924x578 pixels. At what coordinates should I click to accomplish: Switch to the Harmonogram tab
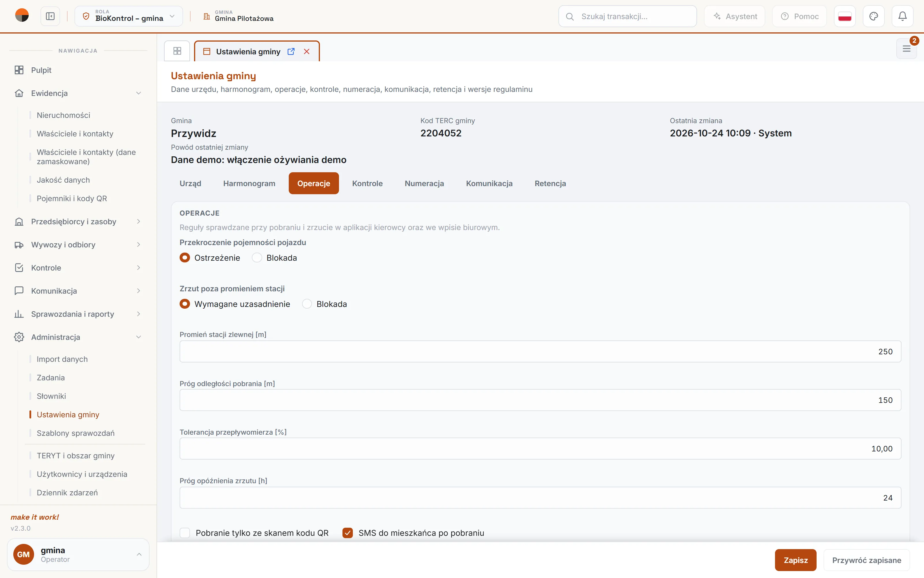pos(249,184)
